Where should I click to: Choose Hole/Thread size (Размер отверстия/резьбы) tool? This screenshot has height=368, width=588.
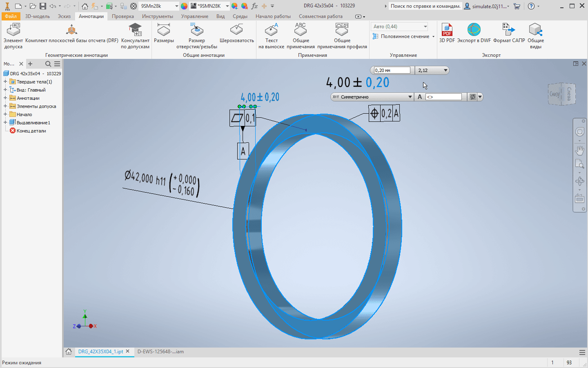197,36
